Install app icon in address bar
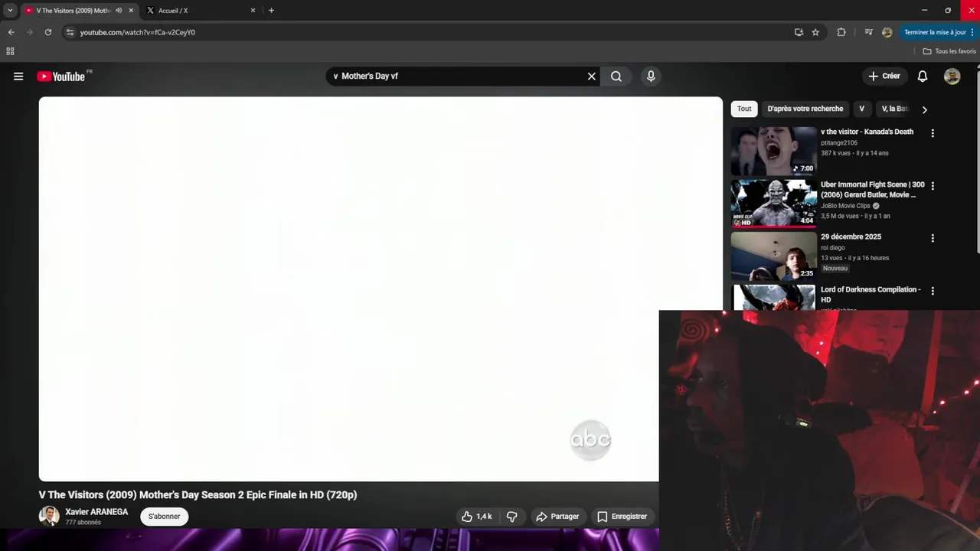 tap(799, 32)
